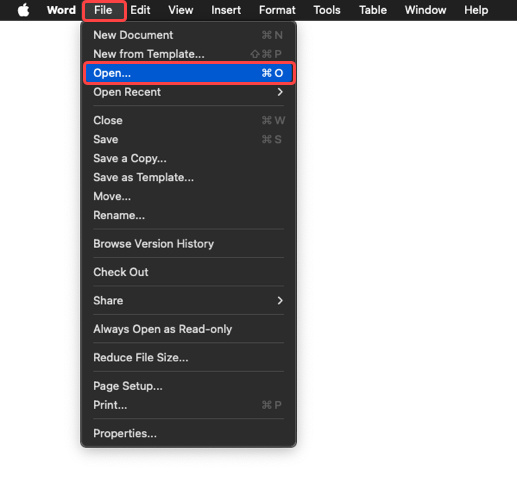Image resolution: width=517 pixels, height=496 pixels.
Task: Expand the Share submenu
Action: point(188,301)
